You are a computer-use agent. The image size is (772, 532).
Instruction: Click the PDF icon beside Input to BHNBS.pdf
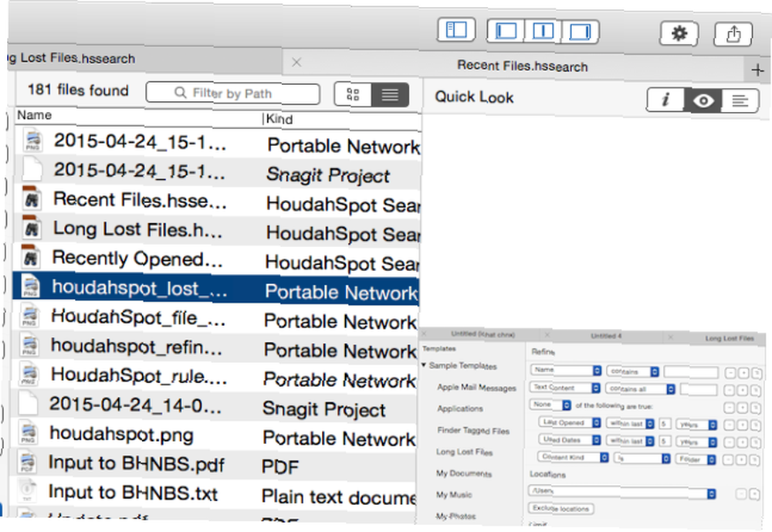click(27, 462)
